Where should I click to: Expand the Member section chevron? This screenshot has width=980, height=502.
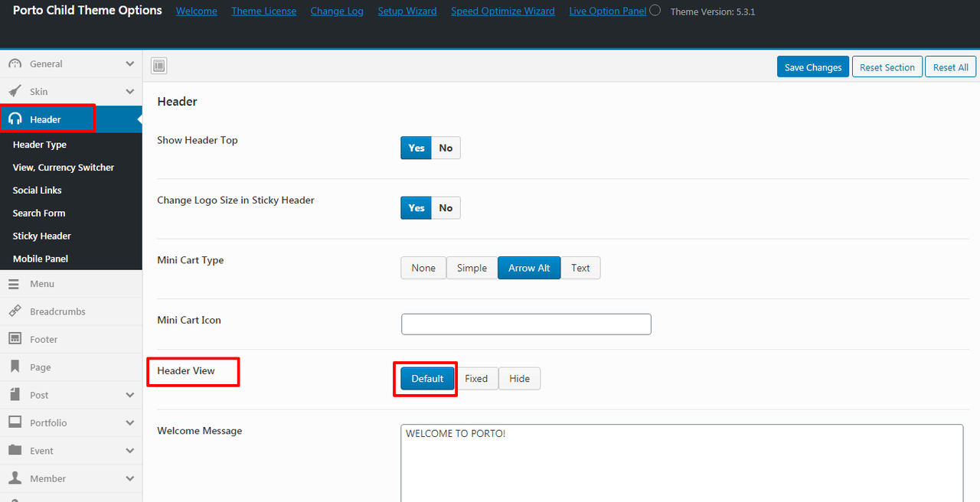coord(130,478)
